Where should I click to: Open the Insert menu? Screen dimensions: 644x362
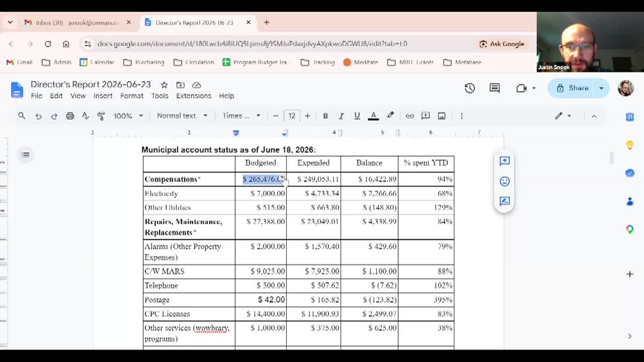coord(103,96)
